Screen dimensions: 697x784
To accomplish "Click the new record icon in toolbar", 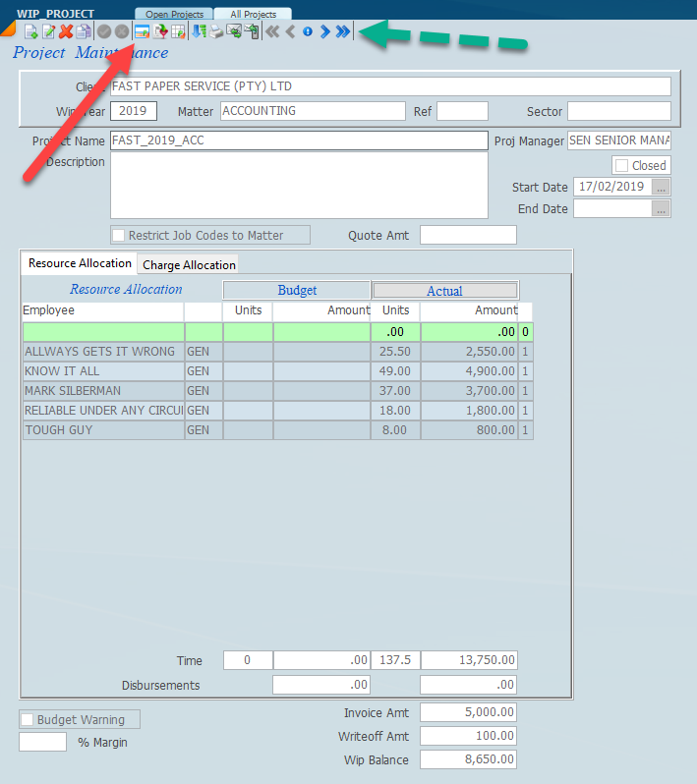I will coord(30,31).
